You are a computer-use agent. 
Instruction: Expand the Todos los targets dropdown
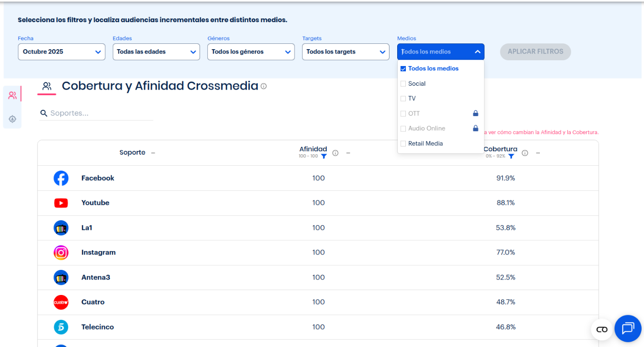[346, 52]
